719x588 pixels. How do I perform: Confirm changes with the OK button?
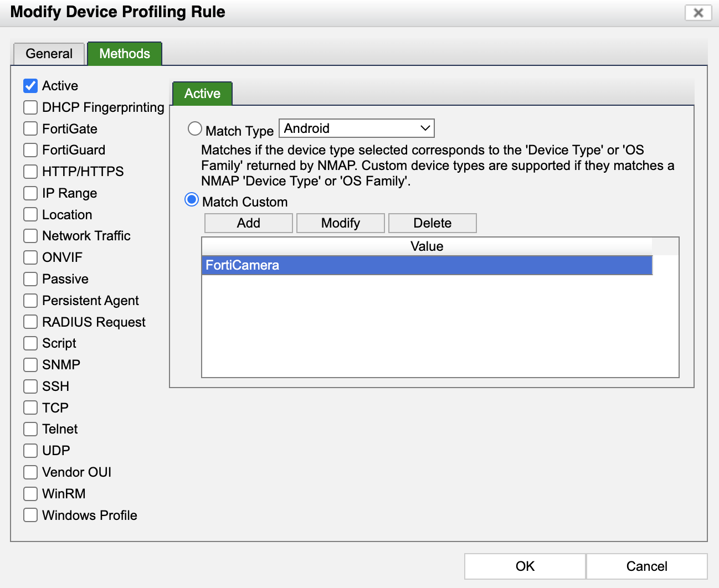[525, 566]
